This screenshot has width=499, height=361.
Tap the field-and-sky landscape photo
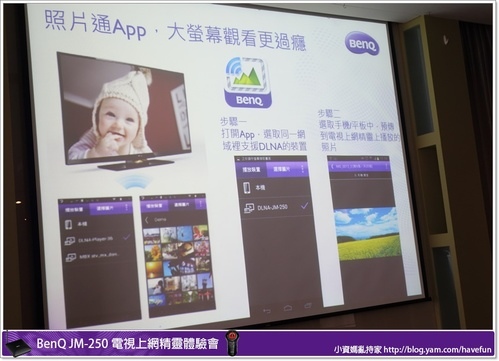pos(367,233)
